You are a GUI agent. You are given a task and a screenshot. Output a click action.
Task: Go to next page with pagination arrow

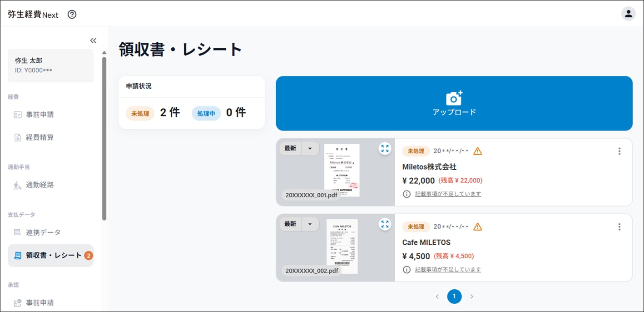pos(471,297)
